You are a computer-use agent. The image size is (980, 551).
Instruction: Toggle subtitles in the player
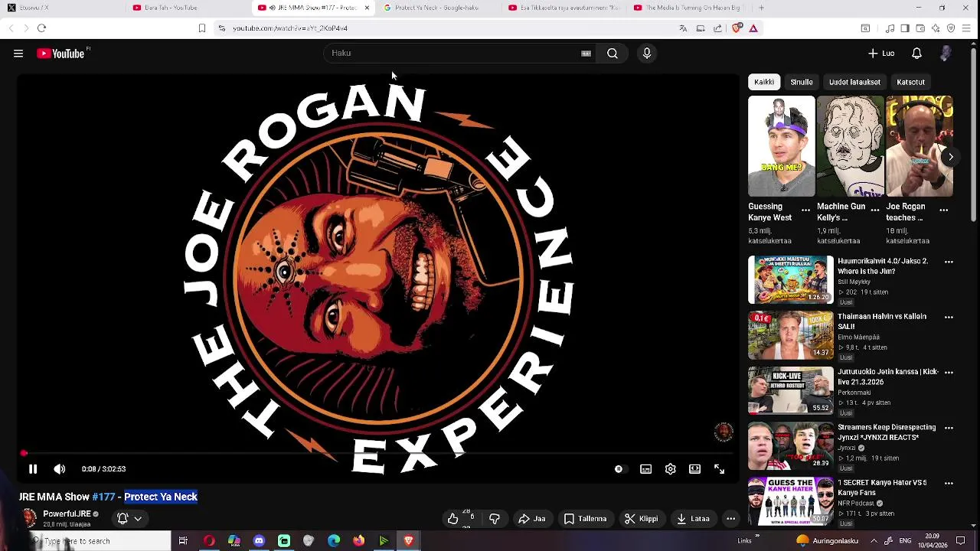click(x=646, y=469)
